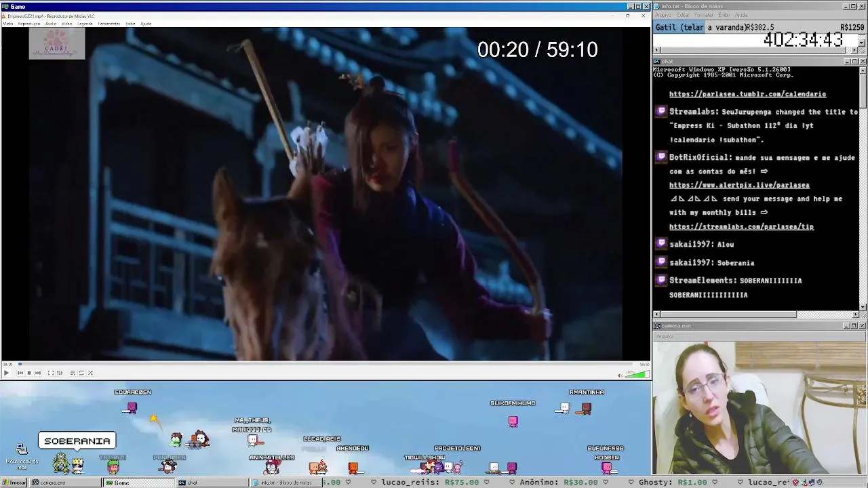Switch to Game taskbar button
868x488 pixels.
pyautogui.click(x=139, y=483)
